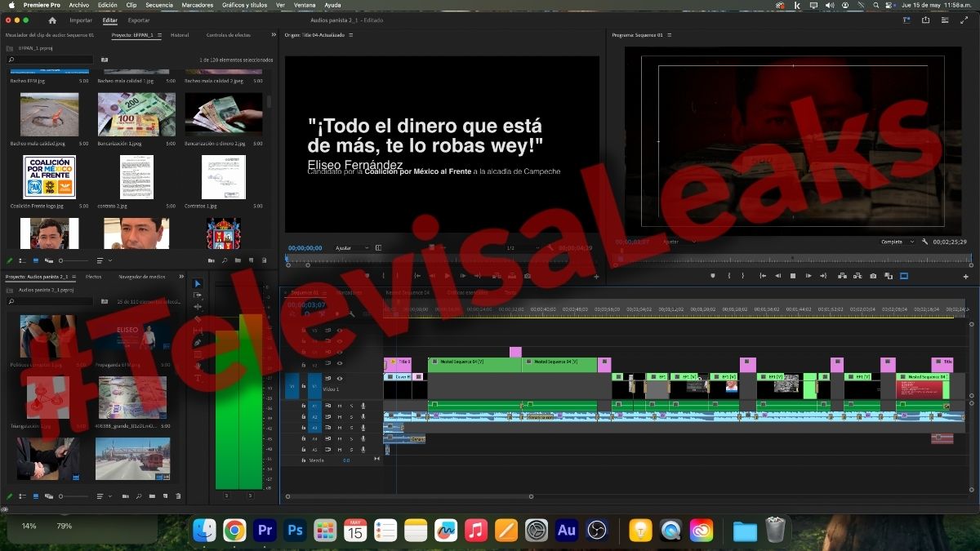Open the Historial panel tab
This screenshot has width=980, height=551.
[x=180, y=35]
